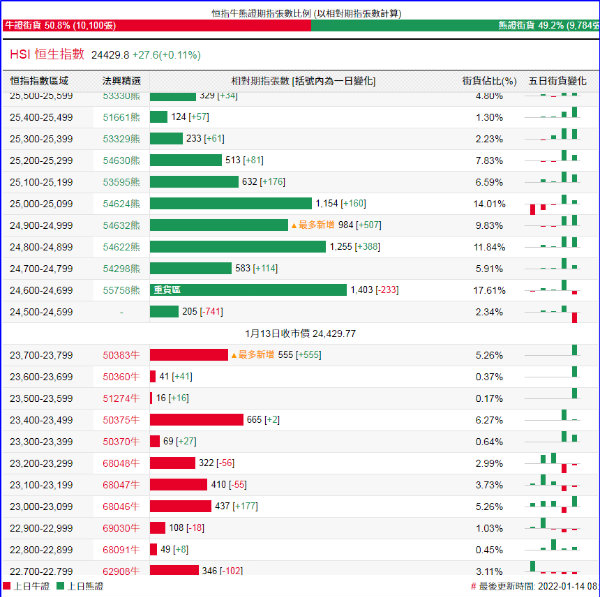Click the 17.61% outstanding share value
The image size is (600, 597).
click(x=489, y=290)
